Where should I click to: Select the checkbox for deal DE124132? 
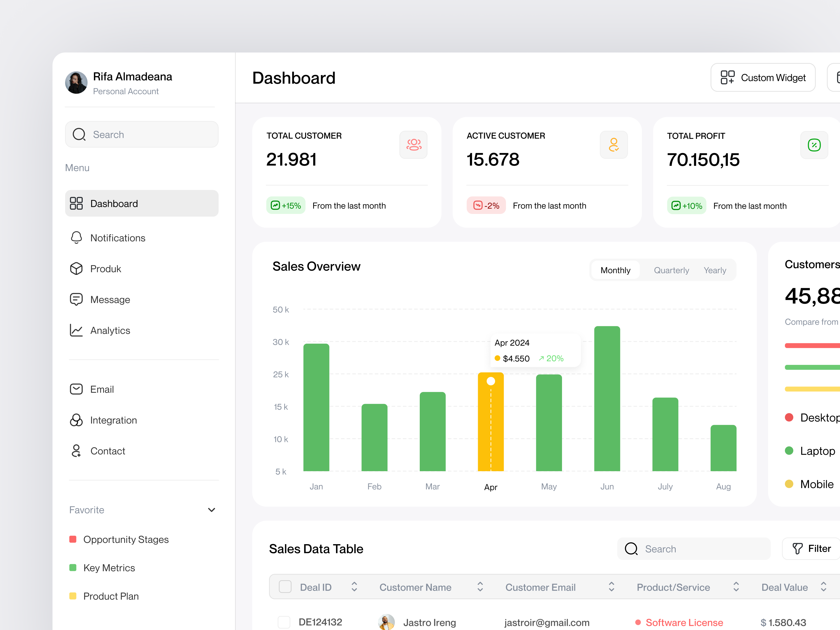(284, 622)
